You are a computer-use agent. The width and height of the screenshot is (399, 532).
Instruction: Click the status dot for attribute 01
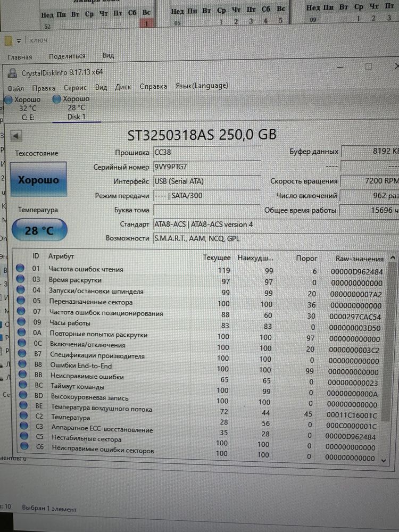click(20, 268)
